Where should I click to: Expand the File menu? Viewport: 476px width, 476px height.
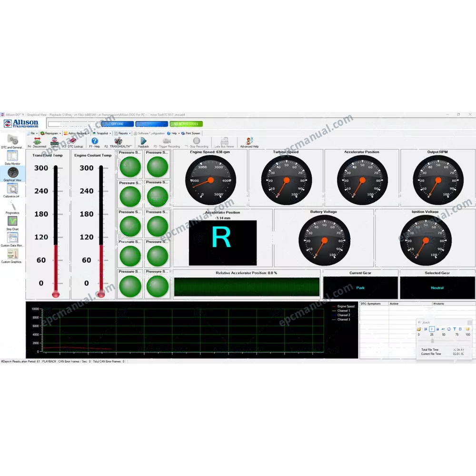[x=32, y=133]
